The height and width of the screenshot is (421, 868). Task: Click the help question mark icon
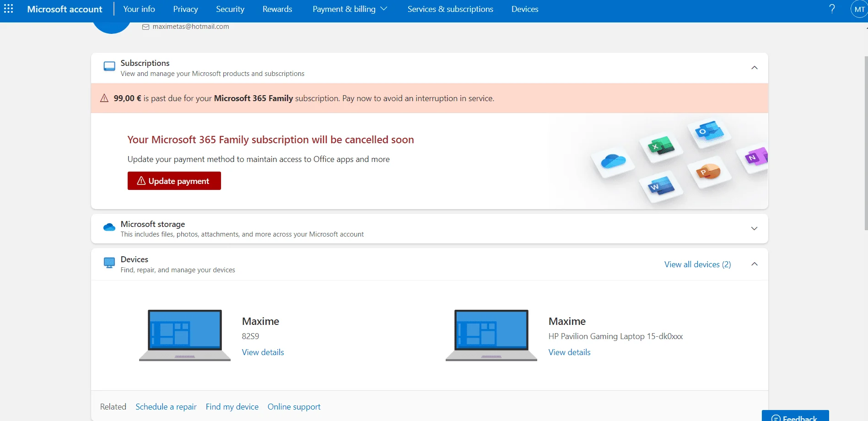pyautogui.click(x=832, y=9)
